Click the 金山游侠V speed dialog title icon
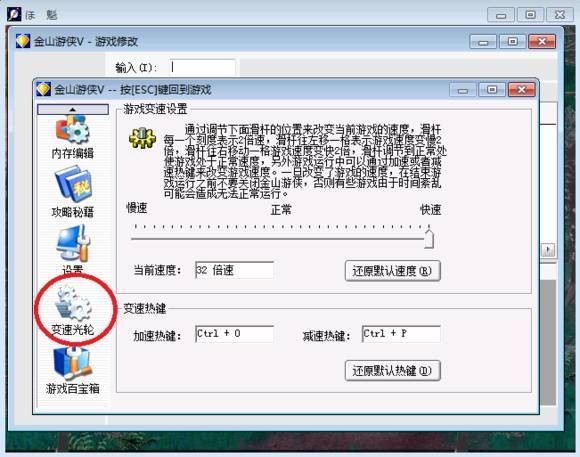 click(x=43, y=89)
